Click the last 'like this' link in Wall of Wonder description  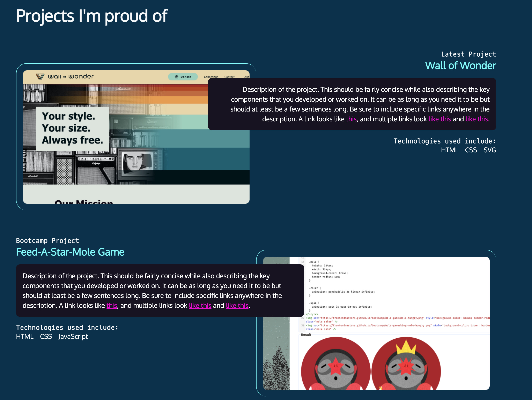[477, 119]
